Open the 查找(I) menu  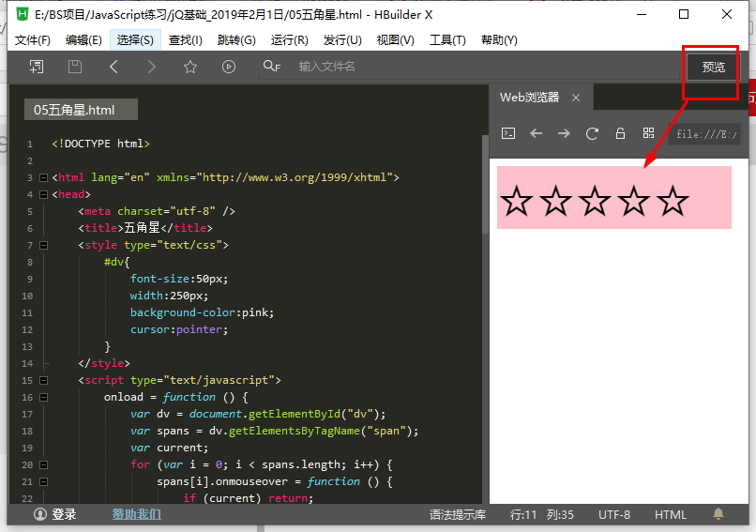pyautogui.click(x=185, y=40)
